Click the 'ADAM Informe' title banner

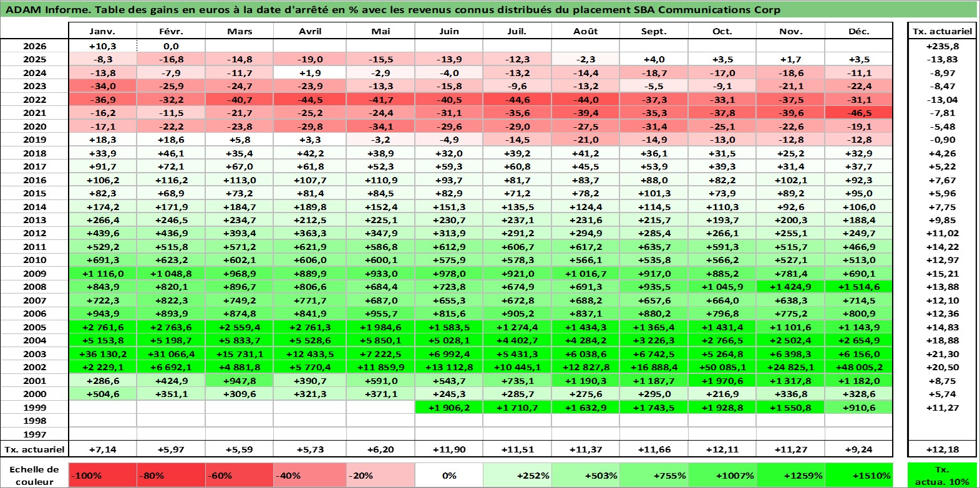click(x=489, y=9)
